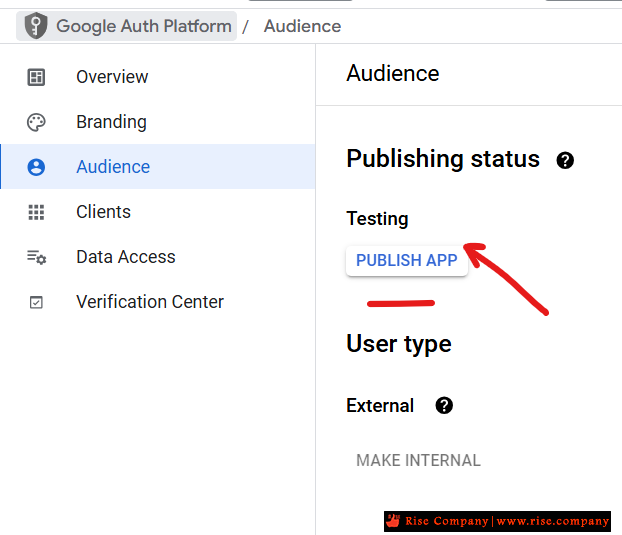Navigate to Data Access
The width and height of the screenshot is (622, 535).
coord(158,257)
